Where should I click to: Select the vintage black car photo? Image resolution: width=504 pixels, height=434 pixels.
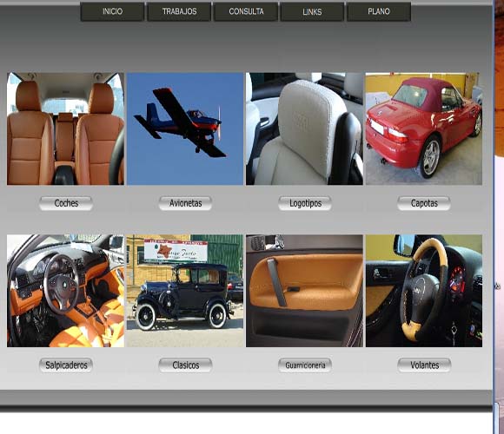tap(185, 291)
